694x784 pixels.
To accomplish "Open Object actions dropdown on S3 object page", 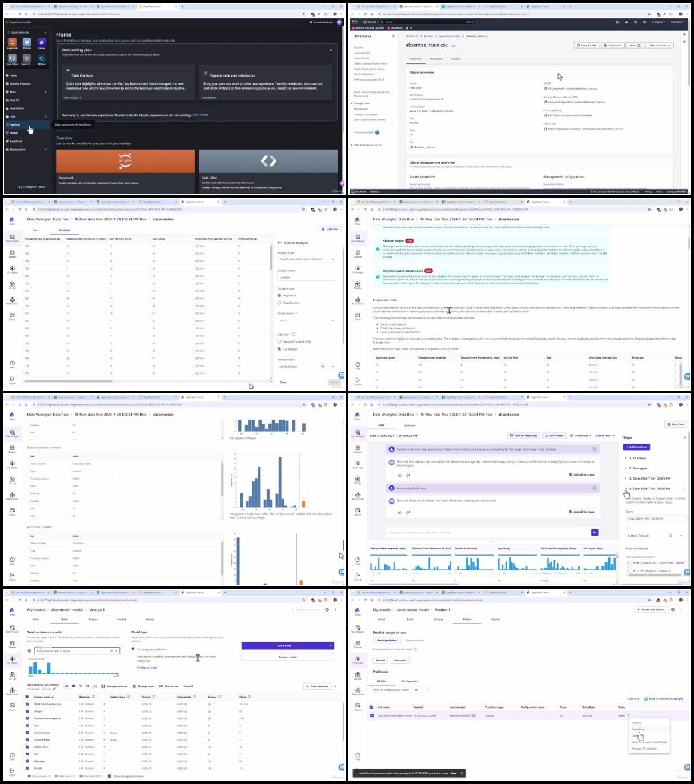I will click(659, 45).
